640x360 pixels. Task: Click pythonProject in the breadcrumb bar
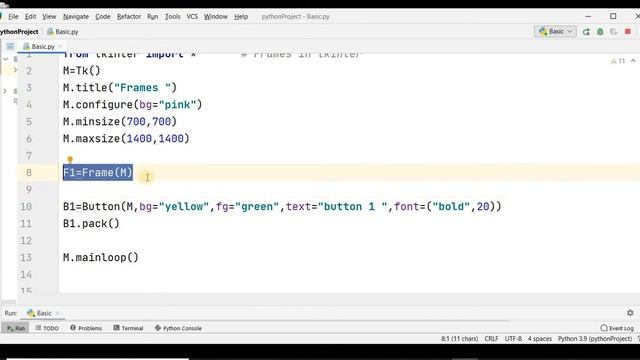click(19, 31)
